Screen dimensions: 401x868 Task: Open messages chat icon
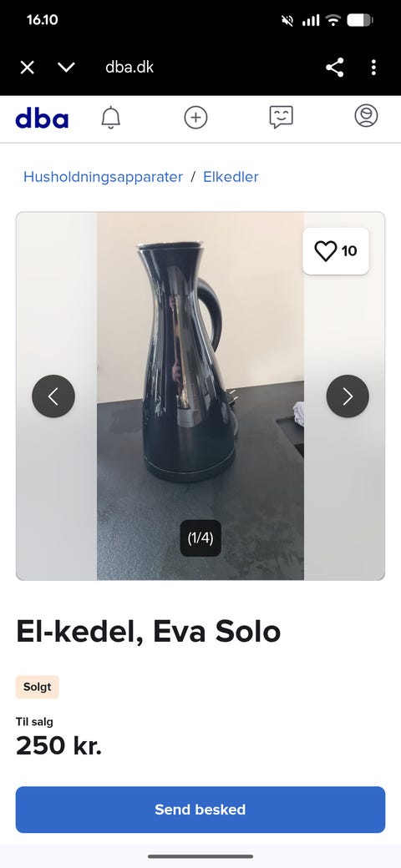coord(282,118)
